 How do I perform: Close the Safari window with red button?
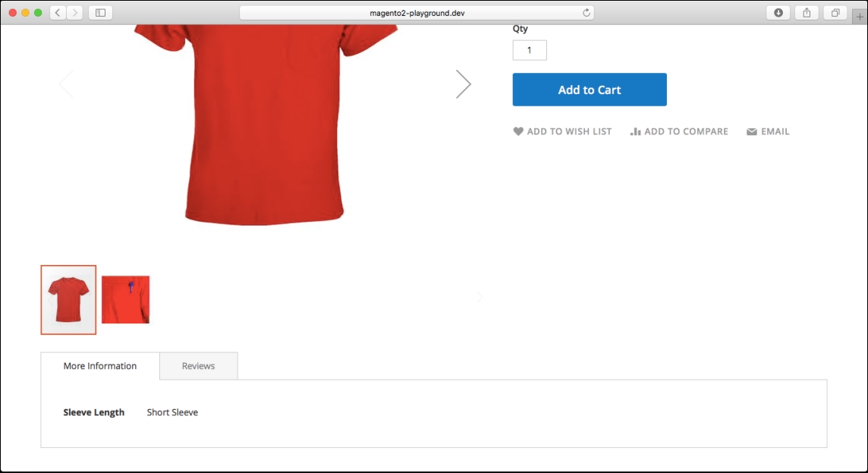(x=13, y=13)
